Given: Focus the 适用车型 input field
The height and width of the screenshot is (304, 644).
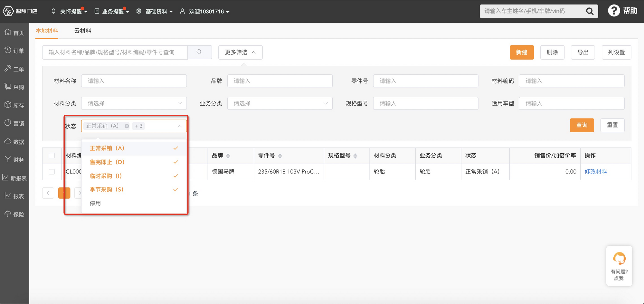Looking at the screenshot, I should pos(572,103).
